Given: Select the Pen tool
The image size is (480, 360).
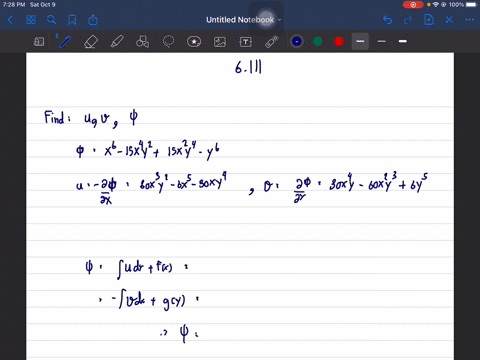Looking at the screenshot, I should 65,41.
